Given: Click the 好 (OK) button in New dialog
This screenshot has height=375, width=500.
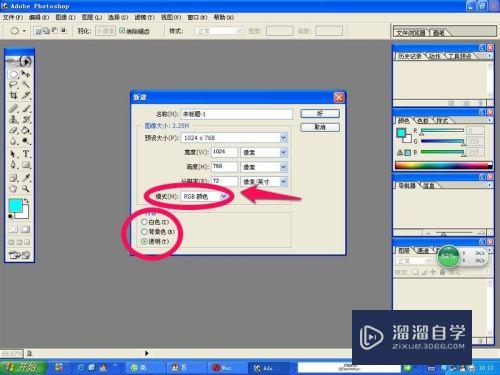Looking at the screenshot, I should point(320,113).
